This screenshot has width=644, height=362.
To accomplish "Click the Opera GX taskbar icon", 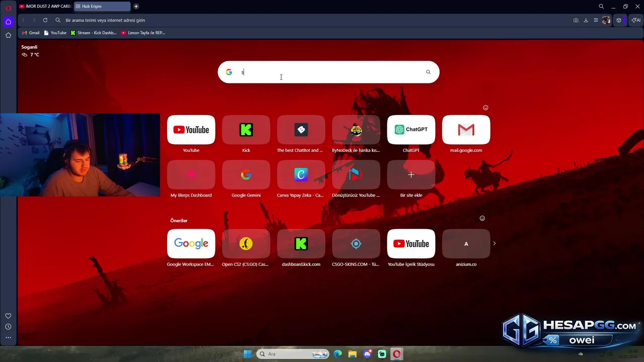I will click(397, 354).
